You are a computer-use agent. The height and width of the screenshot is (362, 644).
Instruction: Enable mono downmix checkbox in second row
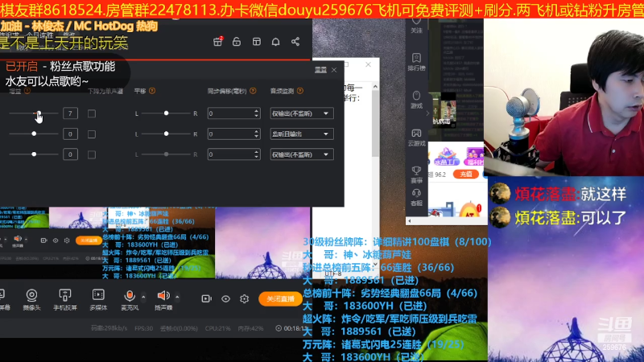(x=92, y=134)
